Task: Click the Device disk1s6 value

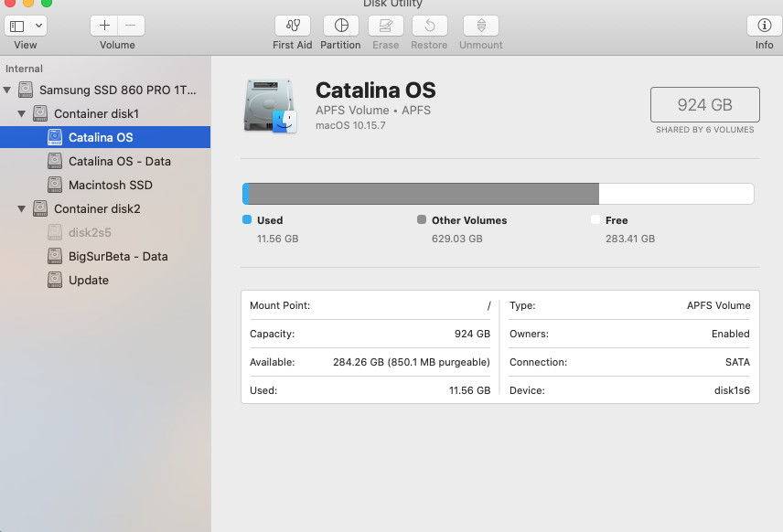Action: 732,390
